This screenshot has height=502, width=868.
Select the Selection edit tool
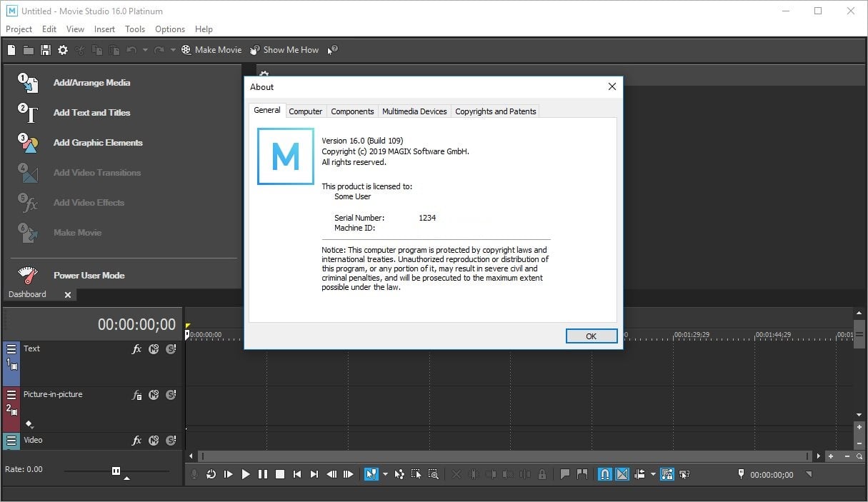coord(416,474)
